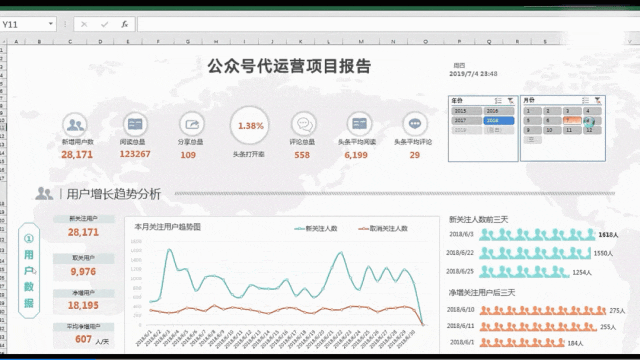
Task: Click the formula bar expand dots handle
Action: click(65, 24)
